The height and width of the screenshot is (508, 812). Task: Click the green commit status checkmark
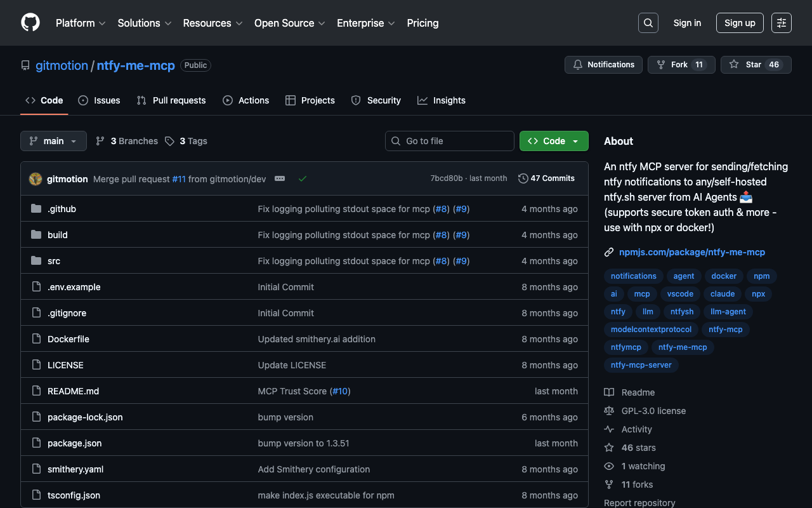click(303, 178)
